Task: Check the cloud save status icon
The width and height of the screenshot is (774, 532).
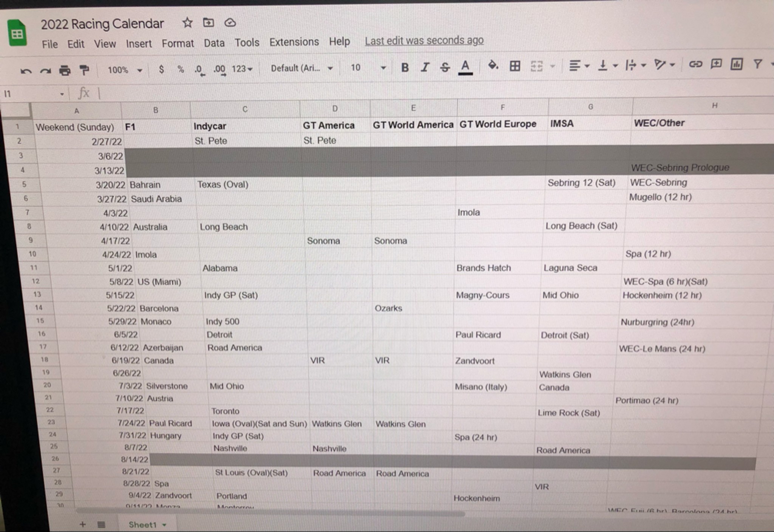Action: tap(230, 23)
